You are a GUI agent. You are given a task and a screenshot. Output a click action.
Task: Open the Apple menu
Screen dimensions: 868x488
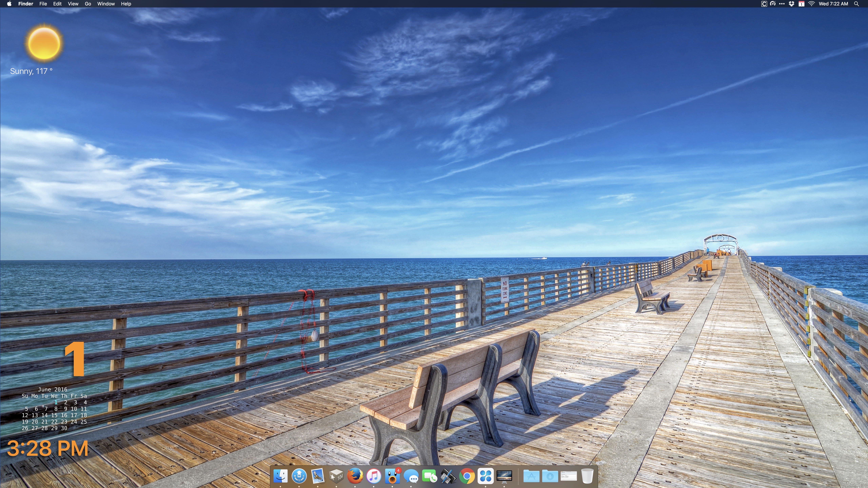coord(9,4)
